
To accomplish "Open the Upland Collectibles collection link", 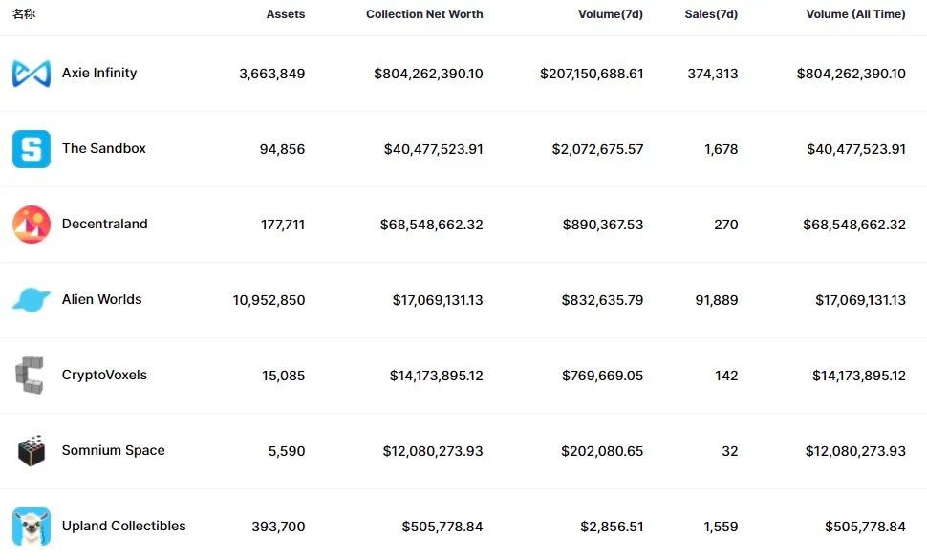I will (124, 527).
